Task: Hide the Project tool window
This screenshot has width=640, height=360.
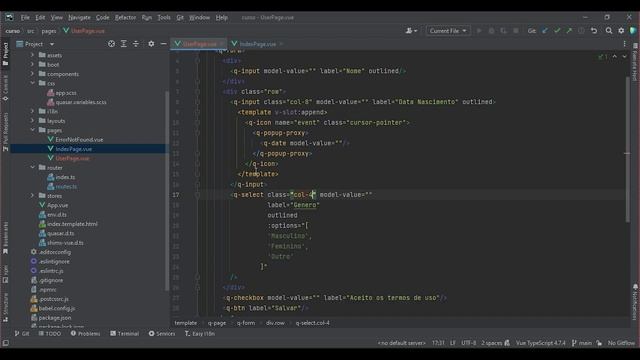Action: 163,44
